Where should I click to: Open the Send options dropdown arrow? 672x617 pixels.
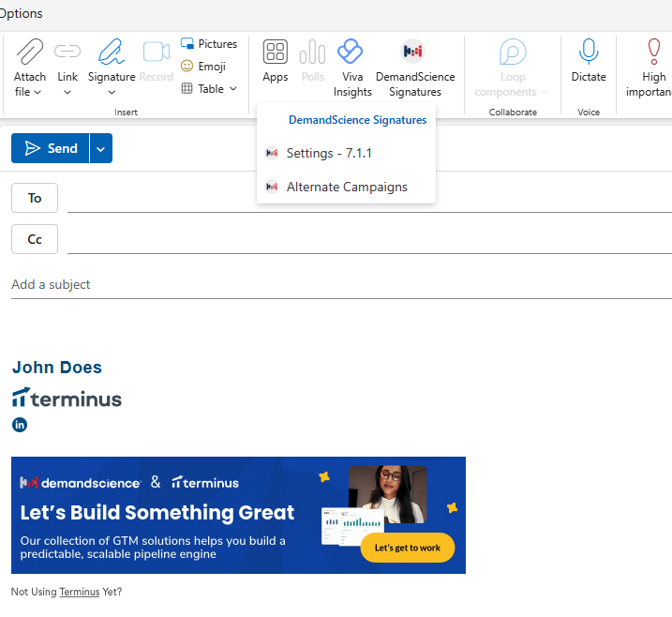(100, 148)
